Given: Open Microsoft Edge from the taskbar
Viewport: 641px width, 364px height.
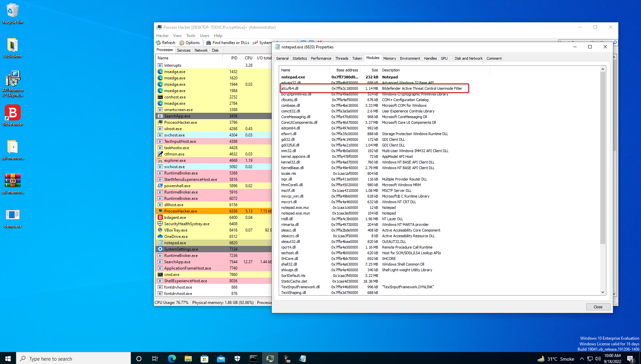Looking at the screenshot, I should point(172,359).
